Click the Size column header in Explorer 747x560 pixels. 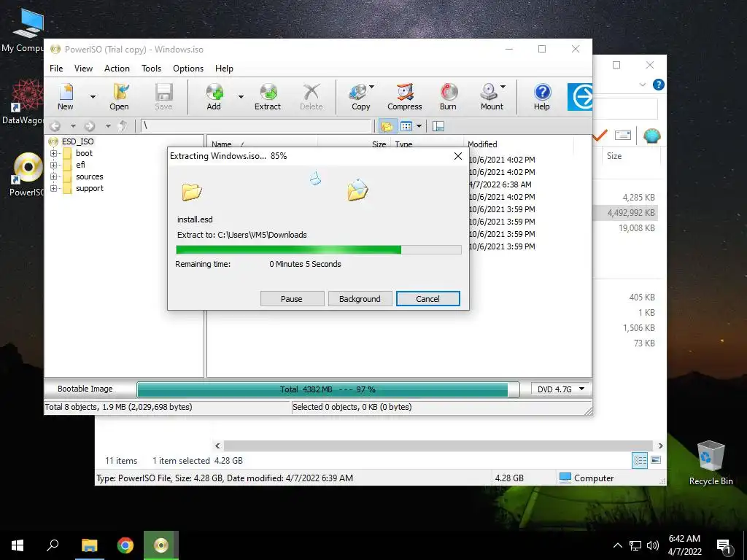[x=614, y=156]
